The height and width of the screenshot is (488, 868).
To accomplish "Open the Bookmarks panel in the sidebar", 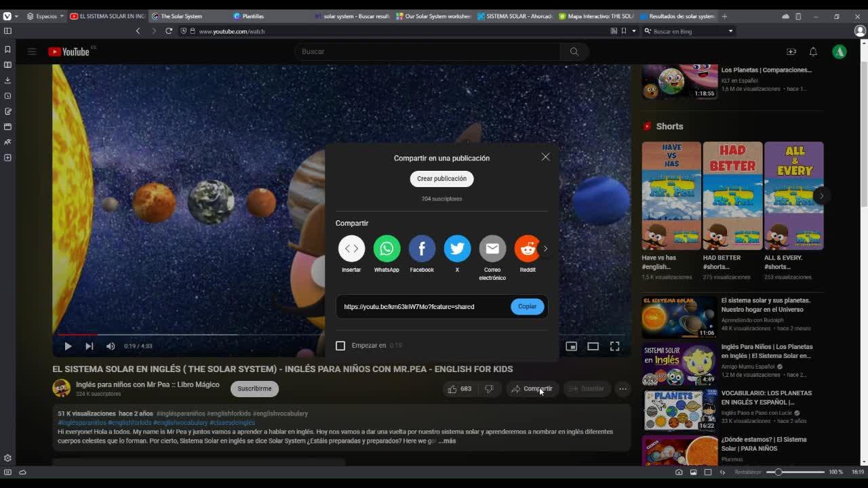I will coord(7,49).
